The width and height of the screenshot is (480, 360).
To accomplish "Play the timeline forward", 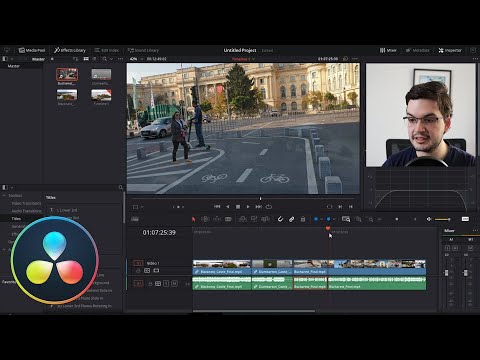I will 248,207.
